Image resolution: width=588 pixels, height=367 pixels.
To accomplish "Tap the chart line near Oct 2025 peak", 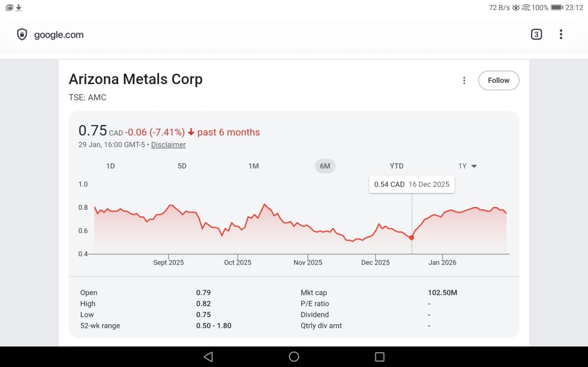I will (264, 204).
